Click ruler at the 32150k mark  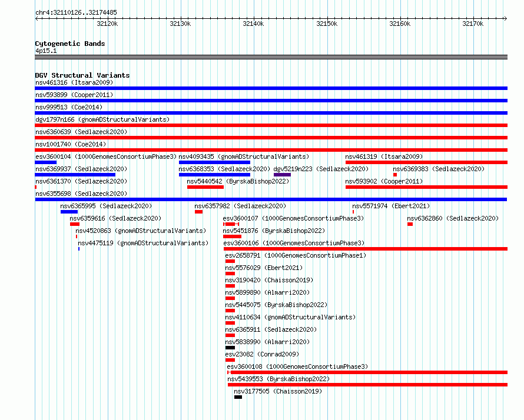pos(327,24)
